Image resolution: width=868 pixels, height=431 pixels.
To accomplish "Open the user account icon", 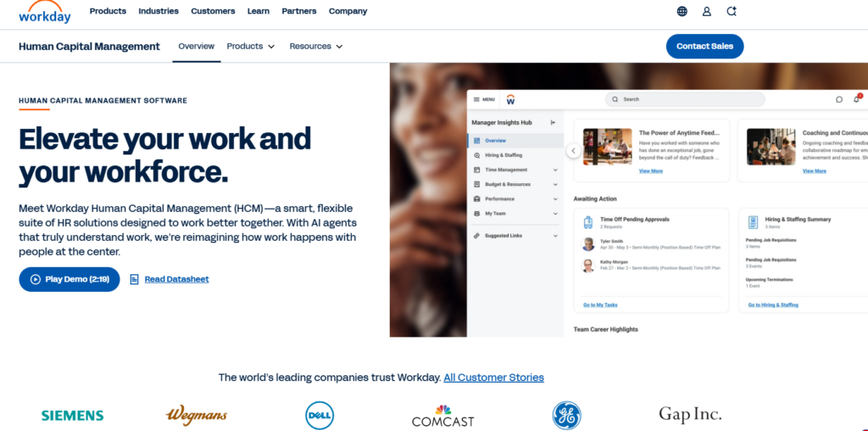I will 707,11.
